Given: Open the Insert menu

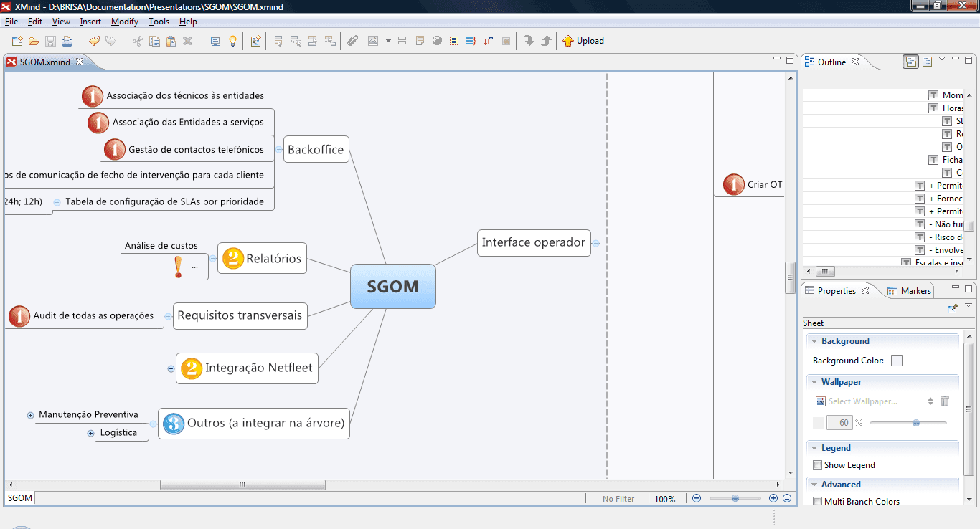Looking at the screenshot, I should [x=90, y=22].
